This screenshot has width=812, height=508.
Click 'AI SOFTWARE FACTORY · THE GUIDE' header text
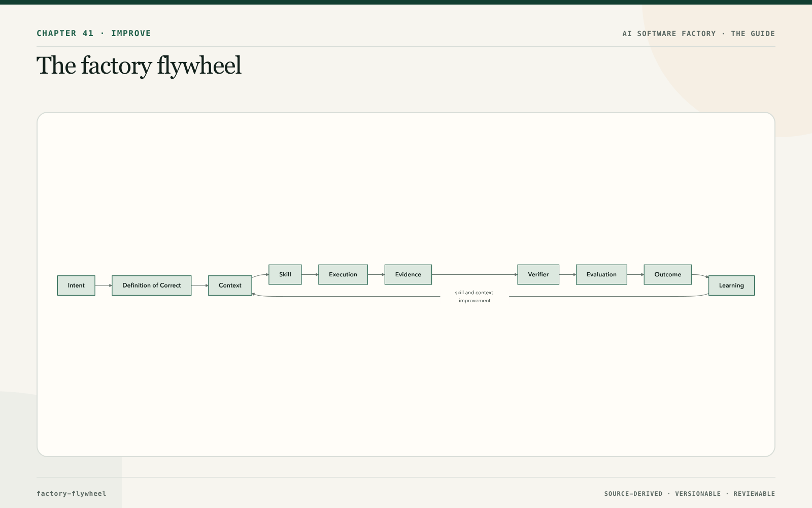699,34
